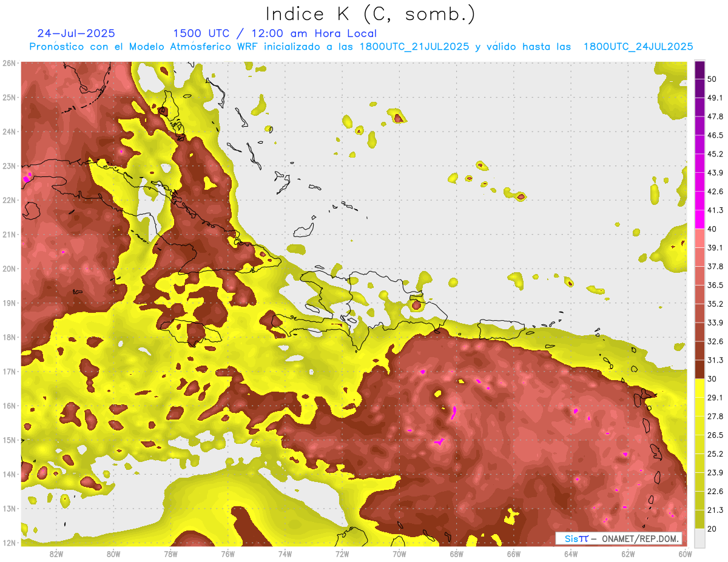Click the "76W" longitude label

tap(228, 553)
